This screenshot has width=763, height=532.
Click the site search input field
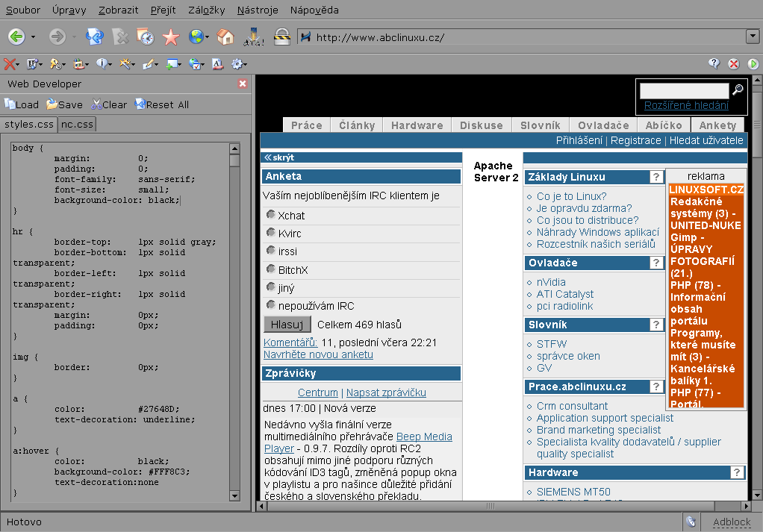(684, 90)
